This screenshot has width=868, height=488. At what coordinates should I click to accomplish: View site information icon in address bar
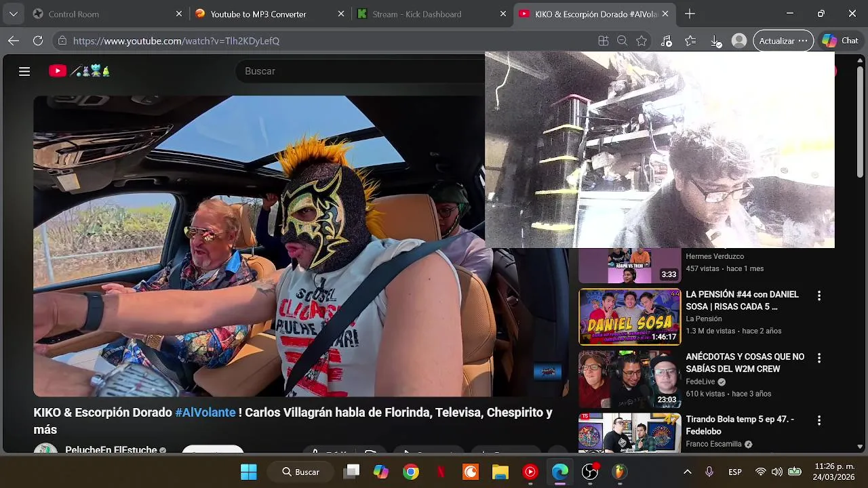coord(62,41)
